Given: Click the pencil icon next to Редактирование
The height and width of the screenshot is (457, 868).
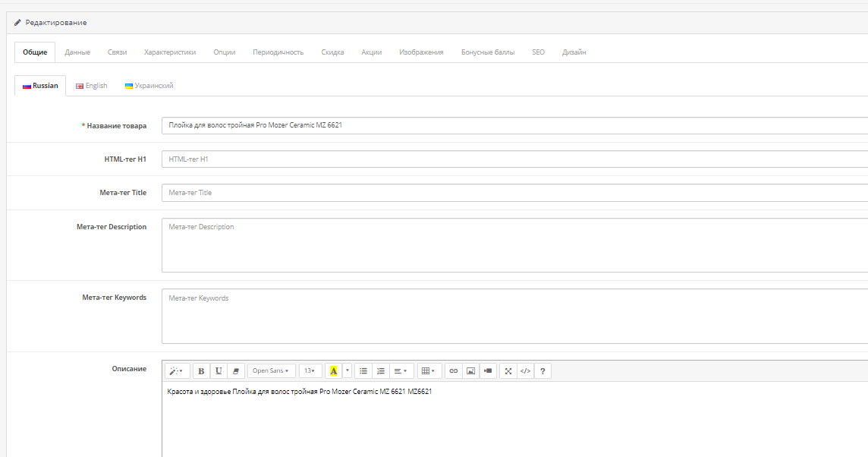Looking at the screenshot, I should [x=17, y=23].
